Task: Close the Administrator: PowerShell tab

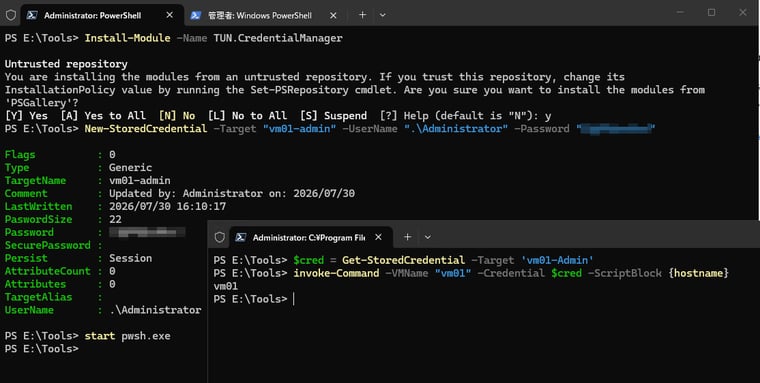Action: tap(170, 15)
